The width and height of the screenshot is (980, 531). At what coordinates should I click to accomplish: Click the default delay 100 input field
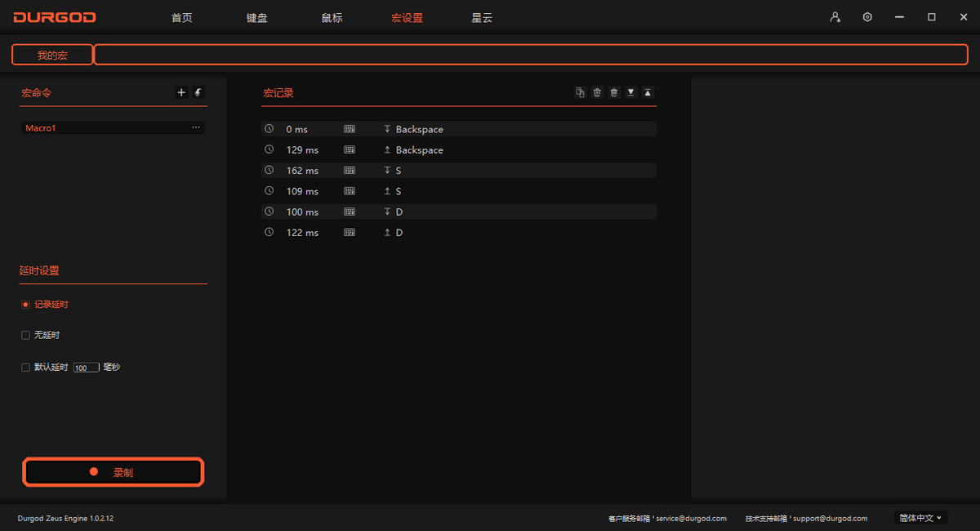tap(86, 368)
